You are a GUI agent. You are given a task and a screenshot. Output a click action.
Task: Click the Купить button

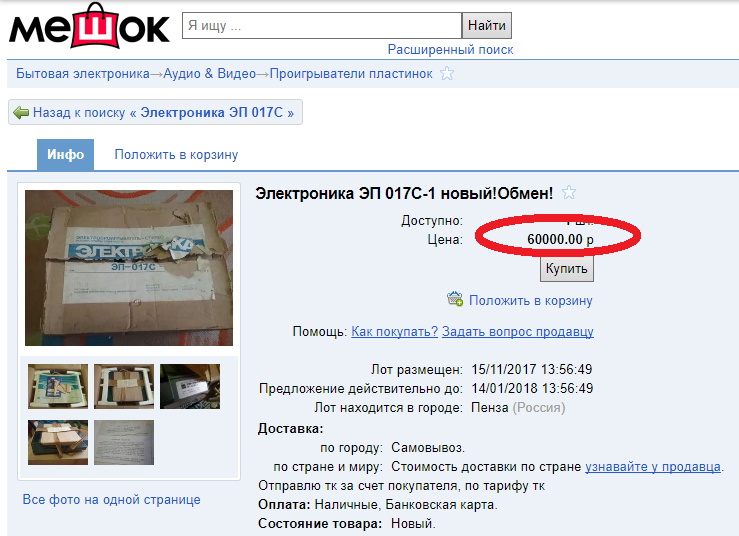click(567, 269)
